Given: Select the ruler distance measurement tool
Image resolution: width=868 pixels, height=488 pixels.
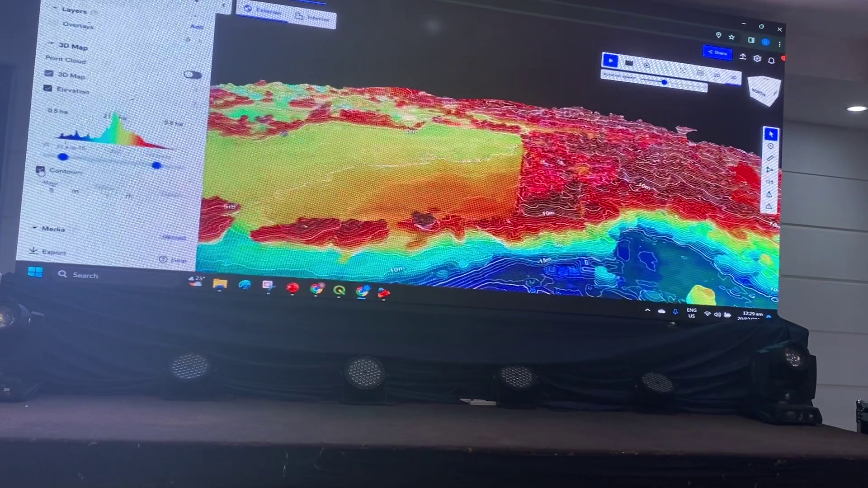Looking at the screenshot, I should tap(770, 158).
